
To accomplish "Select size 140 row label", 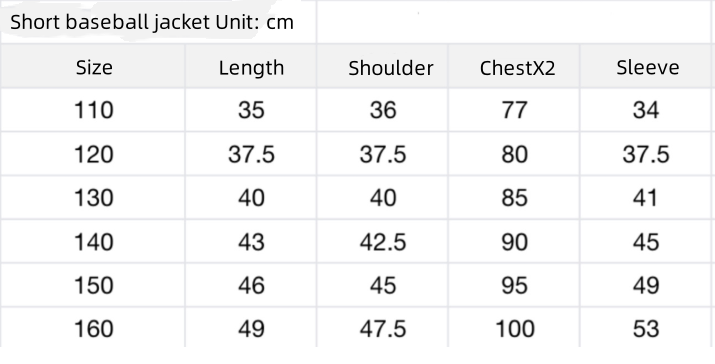I will click(93, 241).
